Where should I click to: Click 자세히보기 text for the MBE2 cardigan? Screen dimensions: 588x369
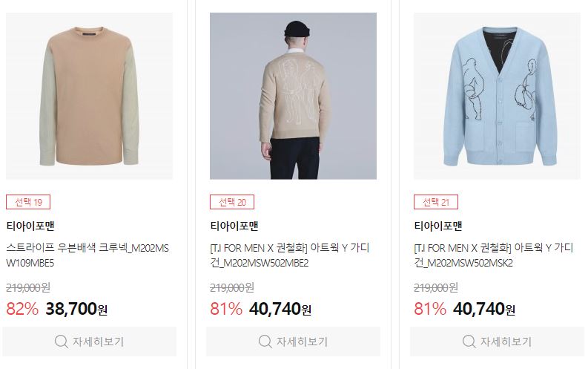click(302, 342)
